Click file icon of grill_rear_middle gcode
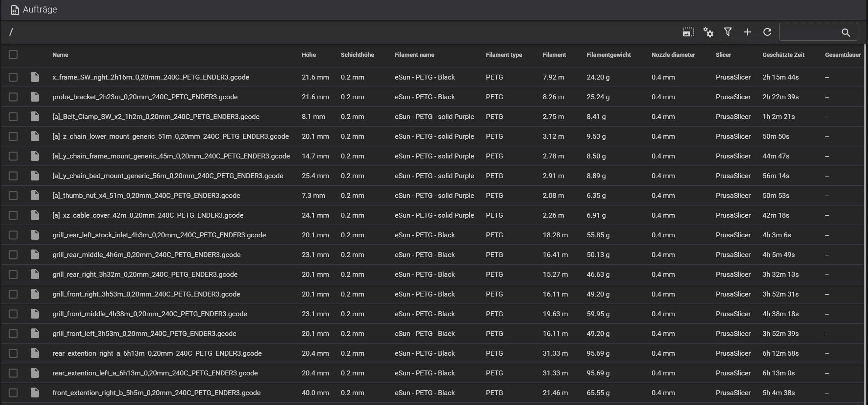The width and height of the screenshot is (868, 405). coord(35,255)
